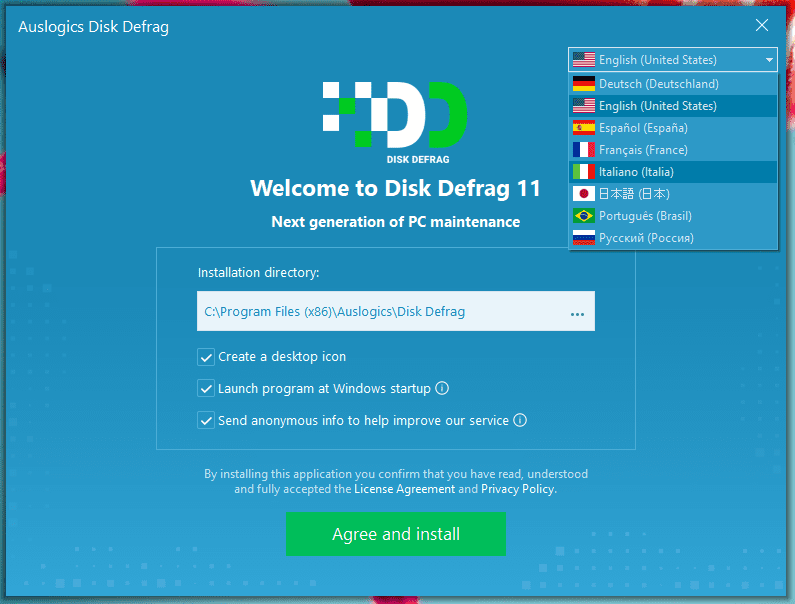This screenshot has width=795, height=604.
Task: Pick Français (France) from the language list
Action: [673, 150]
